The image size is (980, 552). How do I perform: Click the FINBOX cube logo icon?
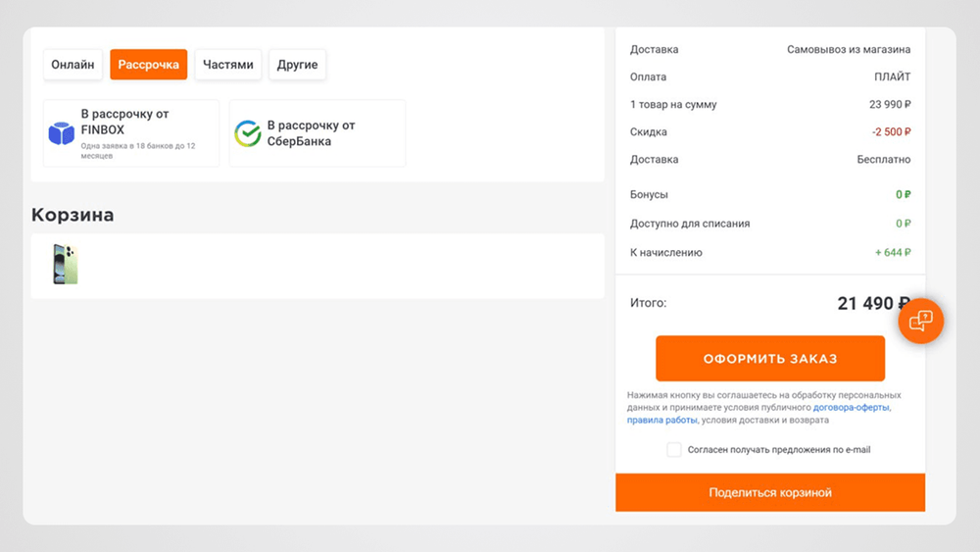tap(62, 133)
